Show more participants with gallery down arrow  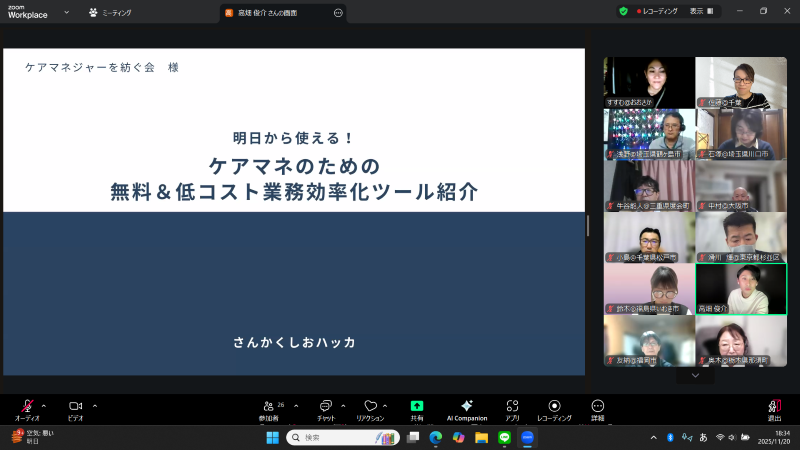coord(695,376)
